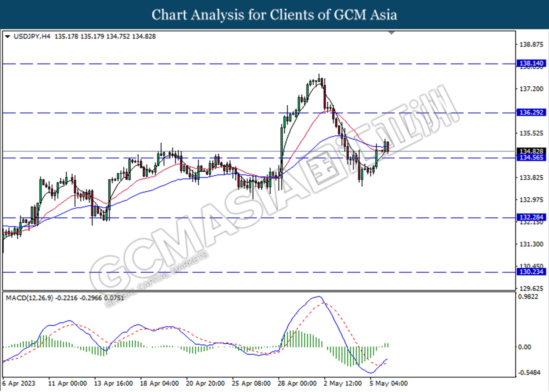Image resolution: width=549 pixels, height=392 pixels.
Task: Click the USDJPY,H4 symbol text
Action: [x=32, y=37]
